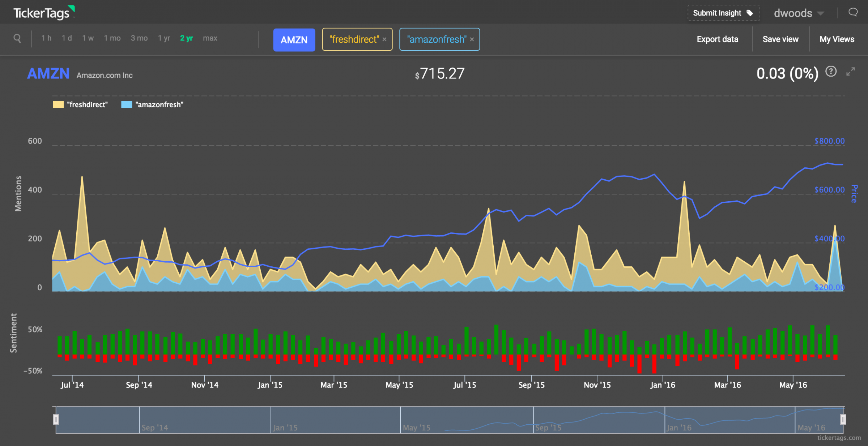Toggle "freshdirect" legend swatch
This screenshot has height=446, width=868.
click(58, 105)
